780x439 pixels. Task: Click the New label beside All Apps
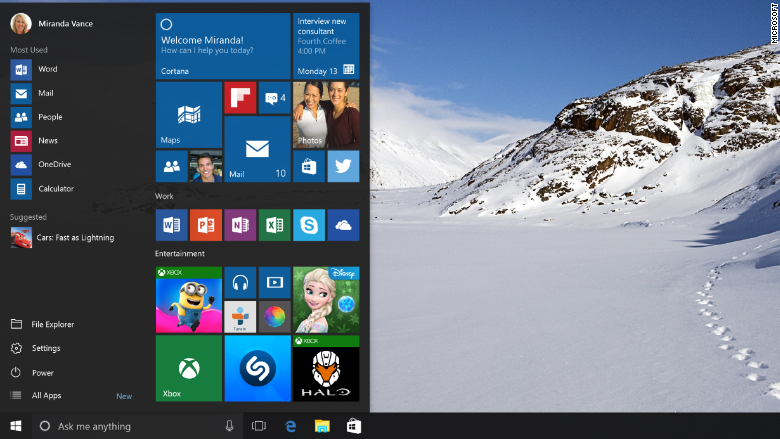(x=124, y=396)
